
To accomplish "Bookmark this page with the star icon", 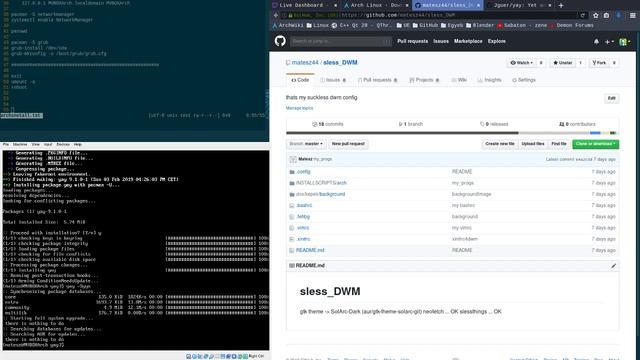I will [596, 16].
